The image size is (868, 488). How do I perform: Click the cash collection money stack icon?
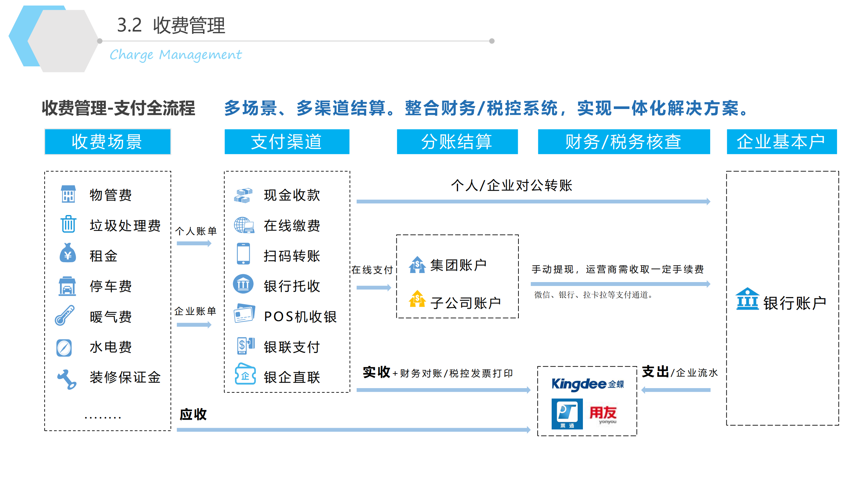(243, 195)
